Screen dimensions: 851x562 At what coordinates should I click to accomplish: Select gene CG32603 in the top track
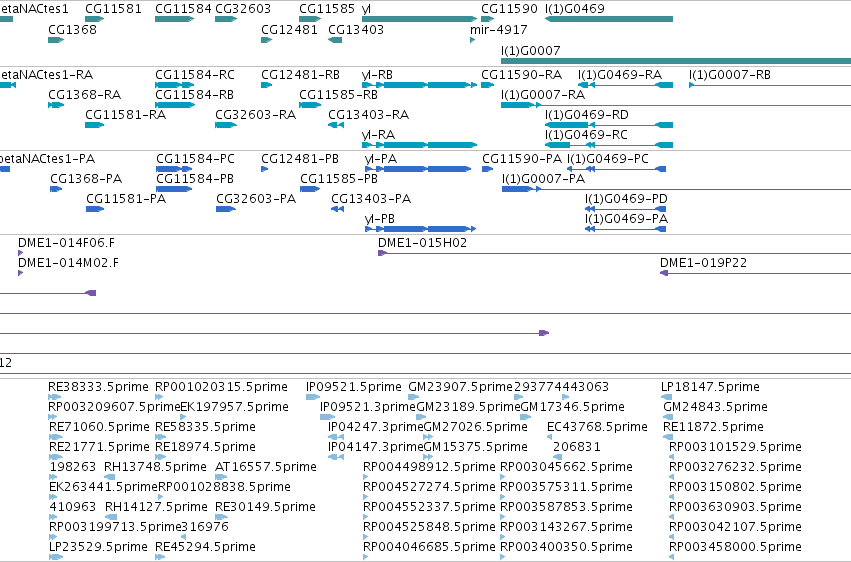click(x=243, y=9)
